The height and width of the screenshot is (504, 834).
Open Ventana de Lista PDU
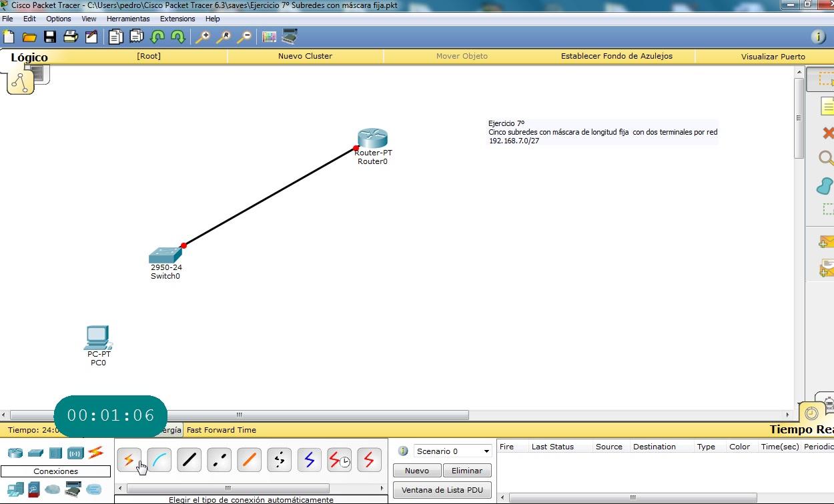tap(442, 490)
